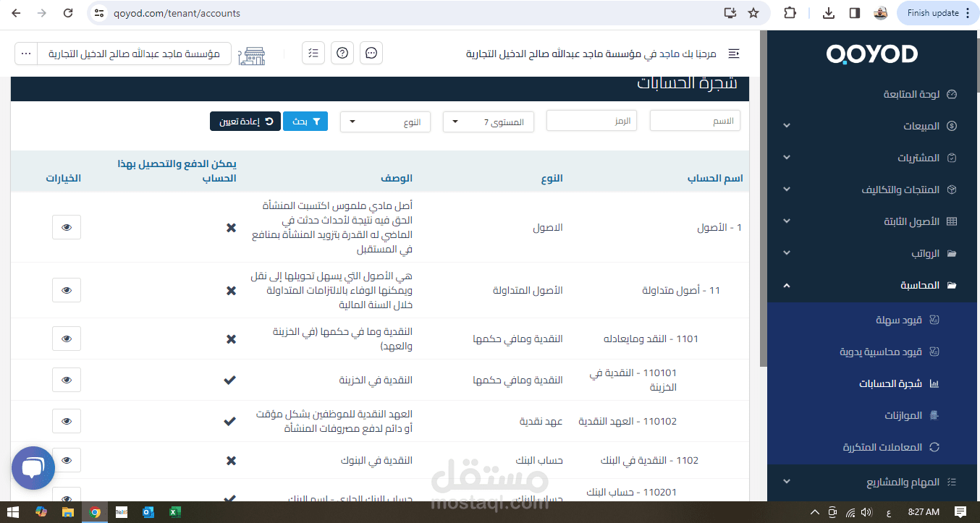Viewport: 980px width, 523px height.
Task: Expand the الرواتب sidebar menu
Action: 872,253
